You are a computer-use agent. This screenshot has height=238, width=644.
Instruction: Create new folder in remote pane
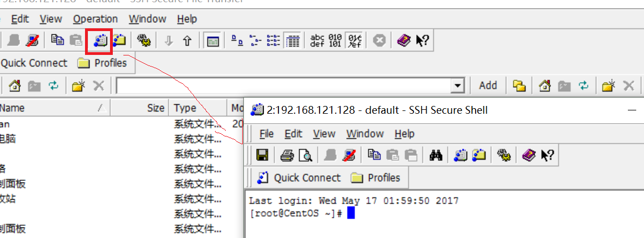point(608,85)
